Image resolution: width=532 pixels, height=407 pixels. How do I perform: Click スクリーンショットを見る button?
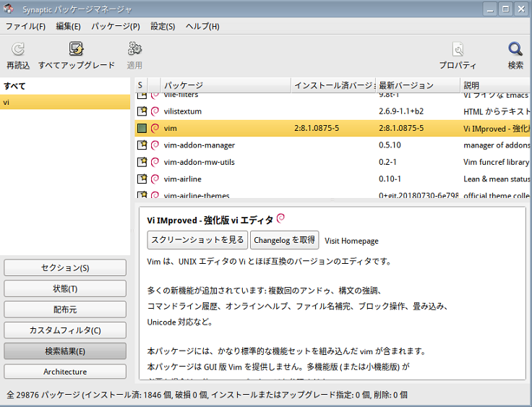point(197,240)
